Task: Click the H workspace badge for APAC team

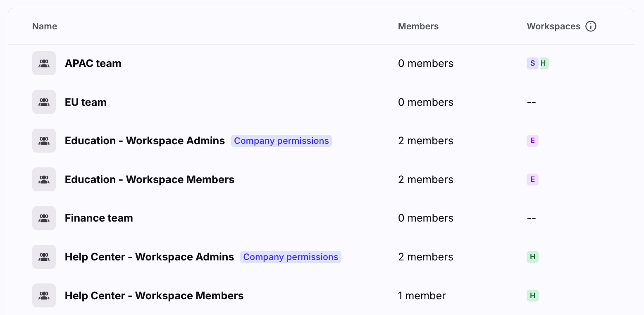Action: 544,63
